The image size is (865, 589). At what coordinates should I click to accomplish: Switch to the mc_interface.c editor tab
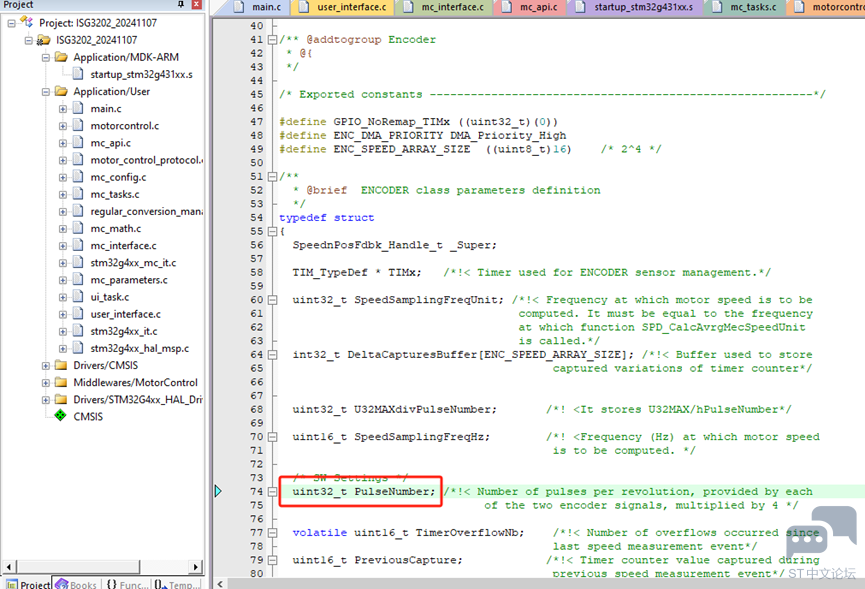[445, 7]
